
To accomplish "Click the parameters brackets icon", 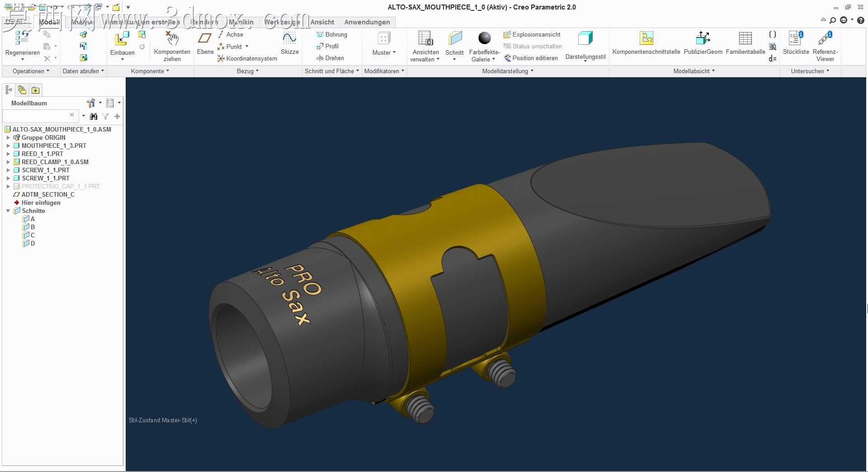I will 773,34.
